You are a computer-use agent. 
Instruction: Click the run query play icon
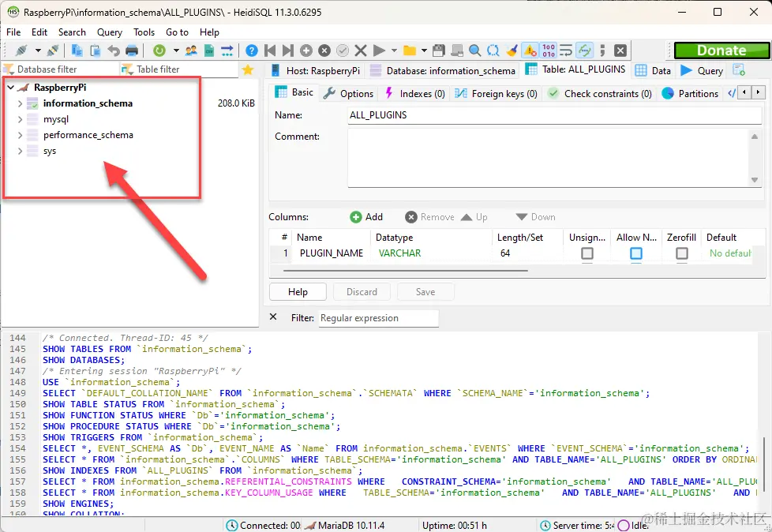(x=379, y=51)
